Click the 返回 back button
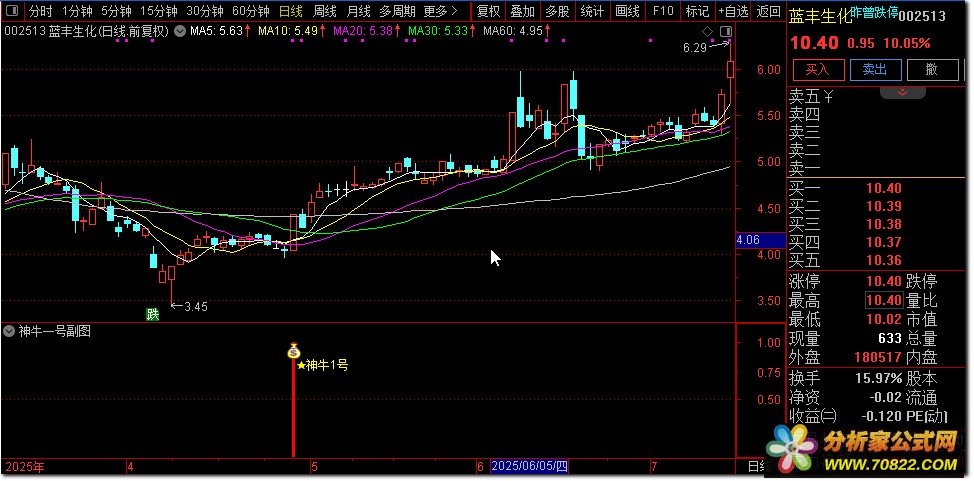 pyautogui.click(x=769, y=11)
